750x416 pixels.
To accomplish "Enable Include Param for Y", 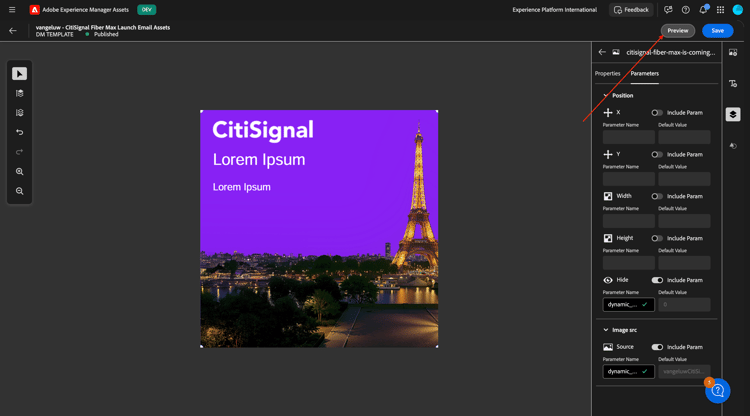I will click(657, 154).
